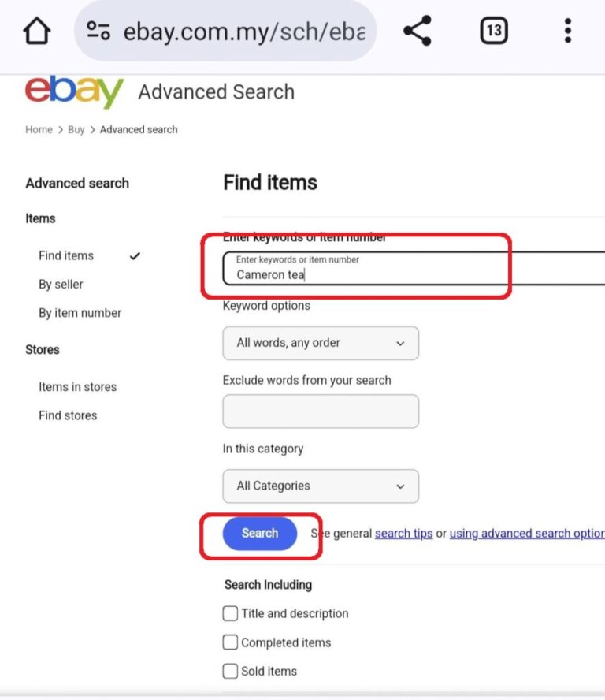Open Items in stores section
Viewport: 605px width, 700px height.
tap(77, 387)
